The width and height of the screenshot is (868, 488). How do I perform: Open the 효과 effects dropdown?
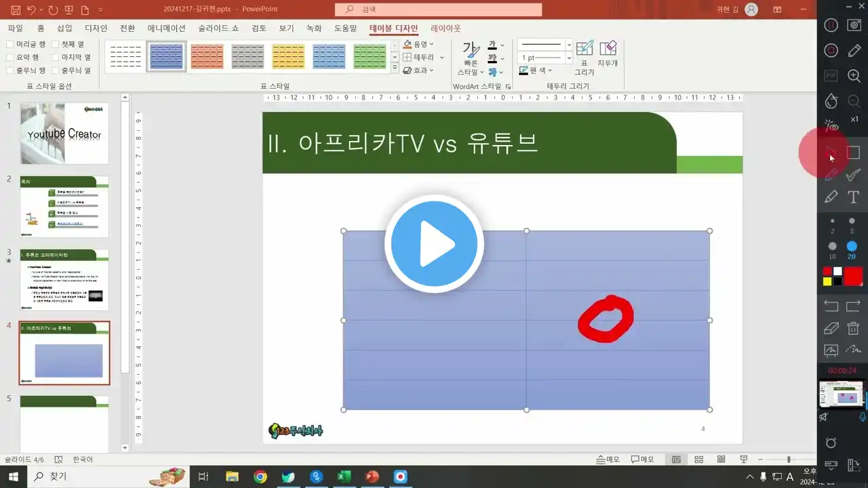(x=418, y=70)
